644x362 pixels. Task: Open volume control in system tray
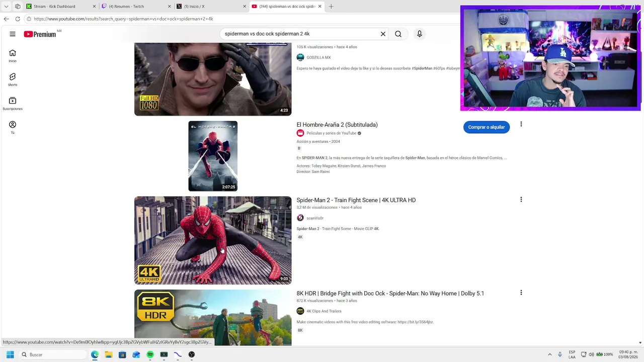(591, 354)
